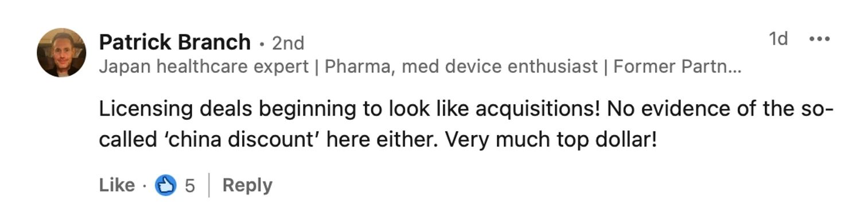Click the 'Japan healthcare expert' headline segment
This screenshot has height=217, width=868.
point(204,67)
